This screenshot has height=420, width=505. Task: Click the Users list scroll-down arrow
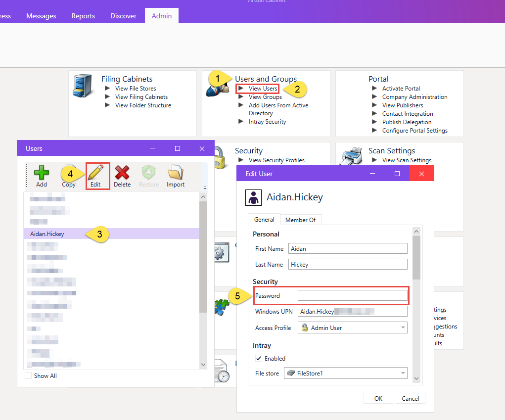coord(203,365)
